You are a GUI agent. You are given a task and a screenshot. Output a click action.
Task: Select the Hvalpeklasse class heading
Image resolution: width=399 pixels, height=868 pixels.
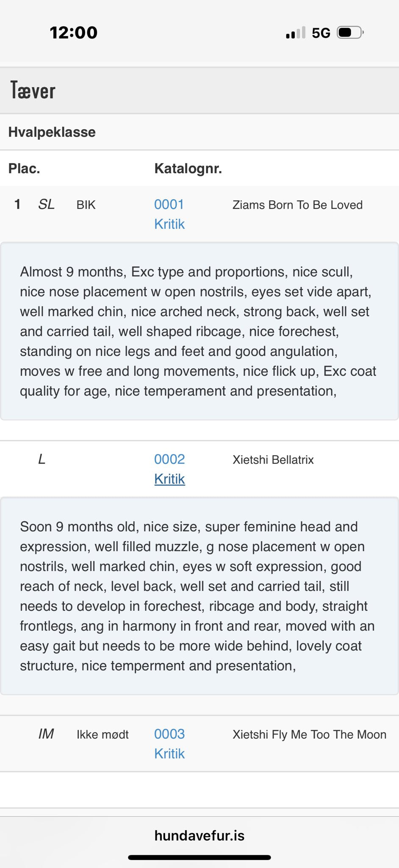52,132
